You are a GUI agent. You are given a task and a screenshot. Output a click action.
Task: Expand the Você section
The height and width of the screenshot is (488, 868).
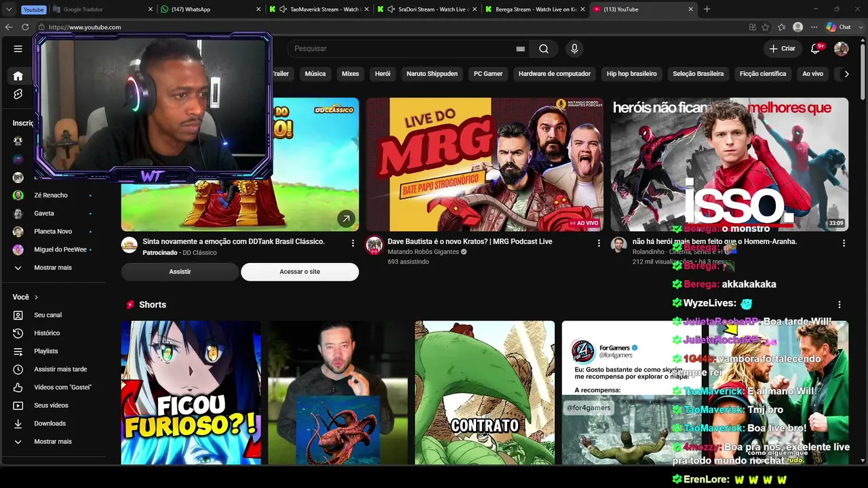tap(26, 297)
